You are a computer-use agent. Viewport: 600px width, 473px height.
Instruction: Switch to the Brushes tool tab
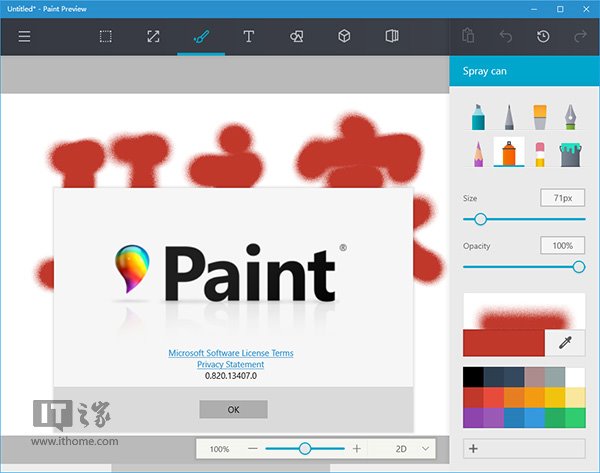201,37
